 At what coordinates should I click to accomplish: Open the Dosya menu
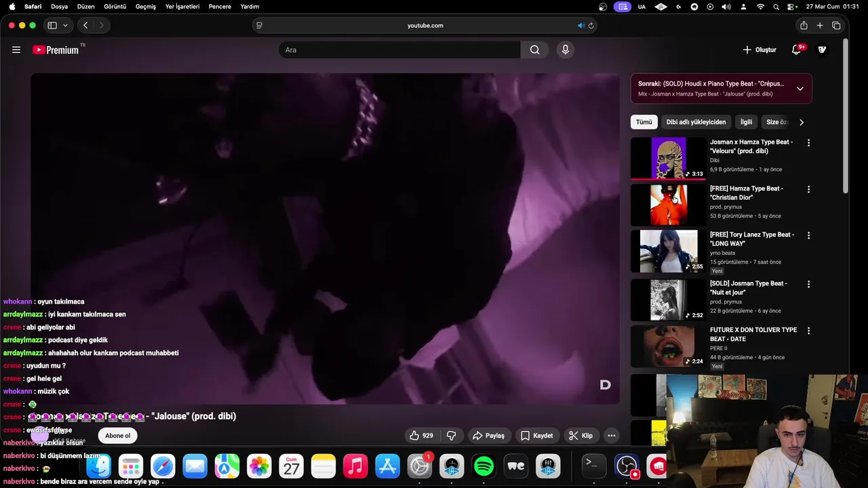[60, 7]
